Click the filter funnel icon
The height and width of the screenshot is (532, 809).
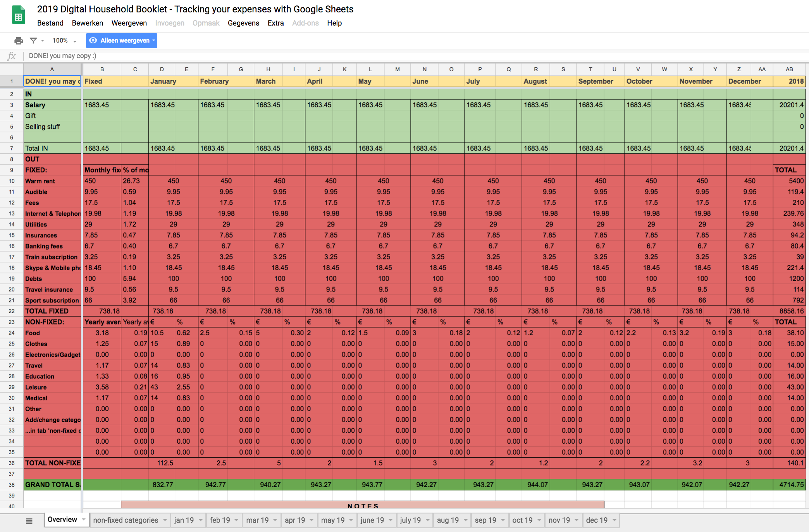33,41
